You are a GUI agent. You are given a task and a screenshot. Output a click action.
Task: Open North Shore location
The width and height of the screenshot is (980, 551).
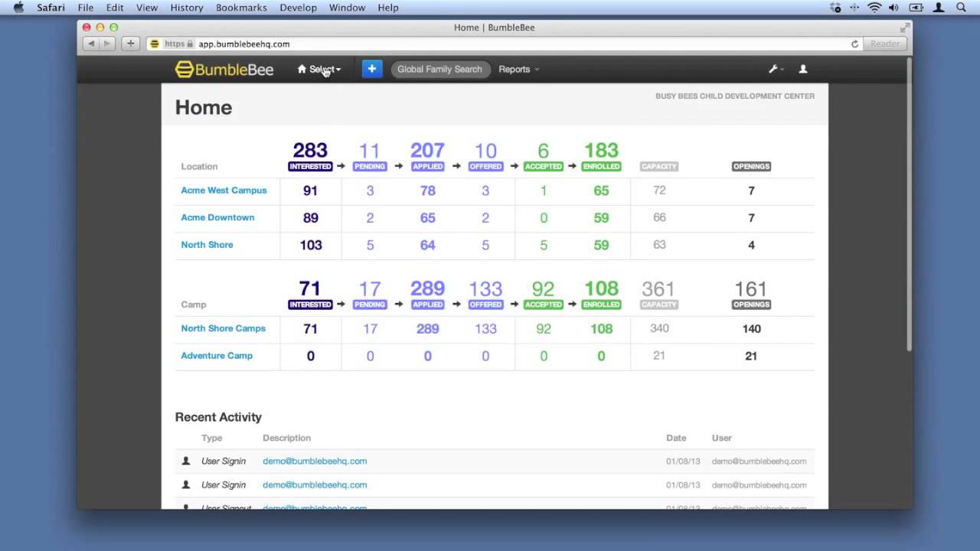coord(207,245)
